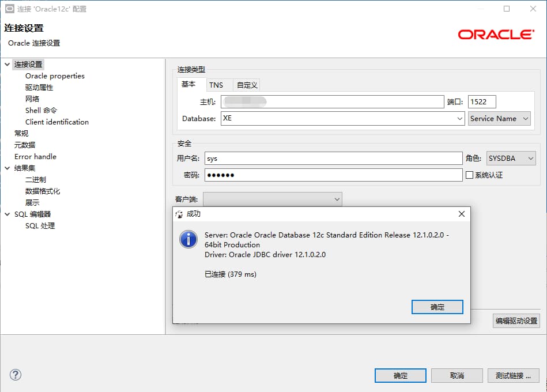
Task: Close the 成功 dialog with X
Action: 461,214
